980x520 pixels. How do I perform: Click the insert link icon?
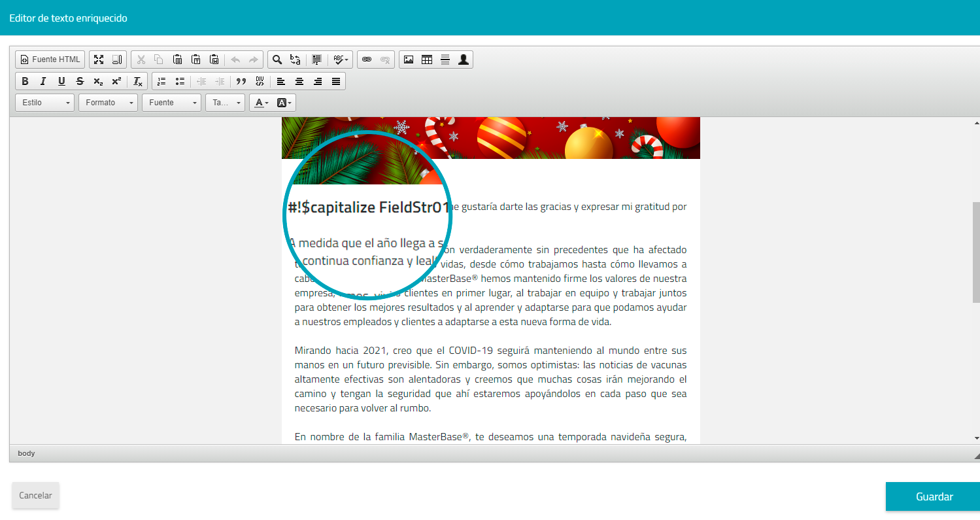point(367,60)
